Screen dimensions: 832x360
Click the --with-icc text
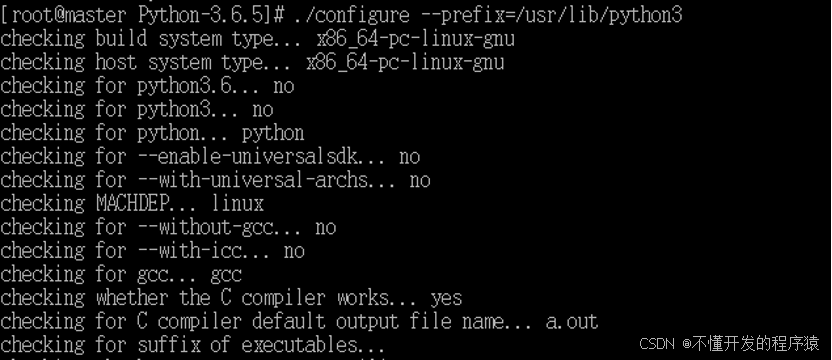tap(194, 251)
